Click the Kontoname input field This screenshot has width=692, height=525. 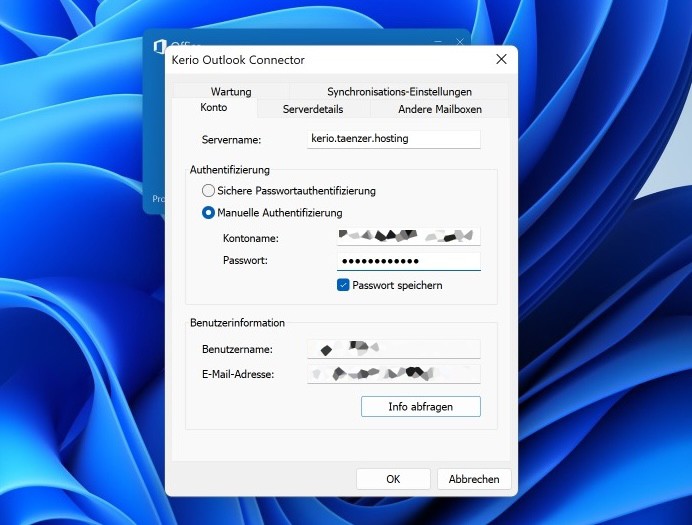(409, 236)
